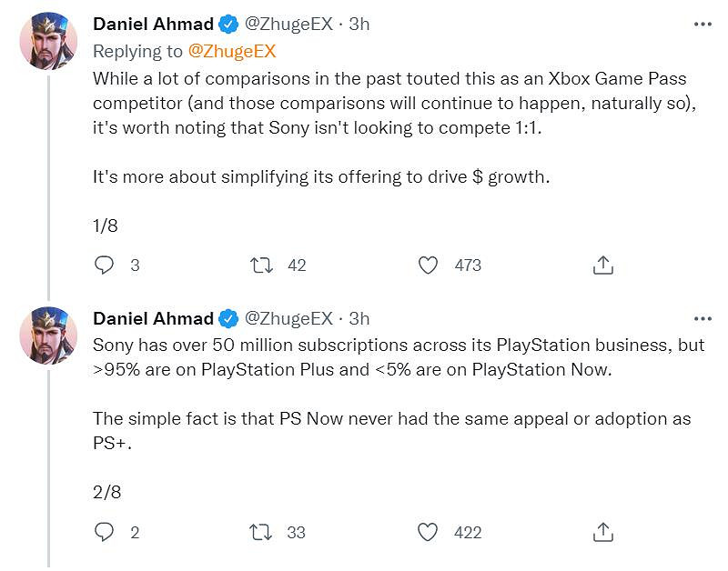Open Daniel Ahmad's profile from first tweet name

[x=153, y=25]
